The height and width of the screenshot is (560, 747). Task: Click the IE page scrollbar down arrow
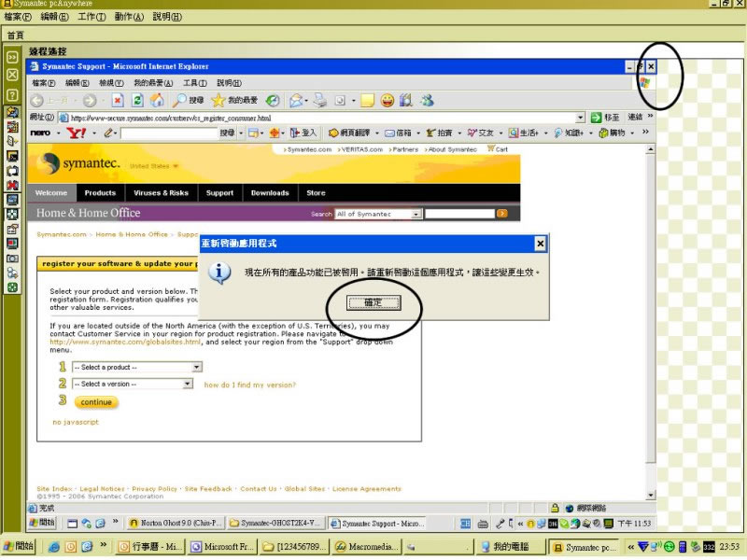(x=651, y=496)
